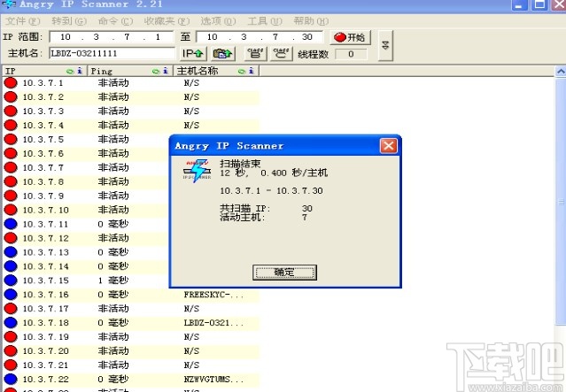Click the 线程数 thread count field
Image resolution: width=566 pixels, height=392 pixels.
click(351, 54)
